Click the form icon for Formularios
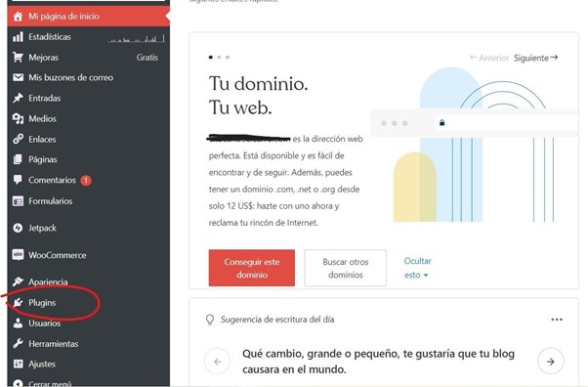Screen dimensions: 588x387 pyautogui.click(x=18, y=200)
